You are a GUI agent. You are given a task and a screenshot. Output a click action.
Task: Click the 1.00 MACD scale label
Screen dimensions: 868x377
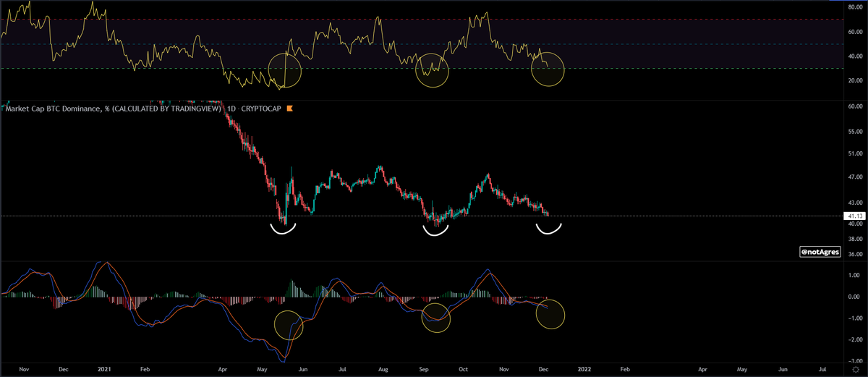click(x=855, y=276)
